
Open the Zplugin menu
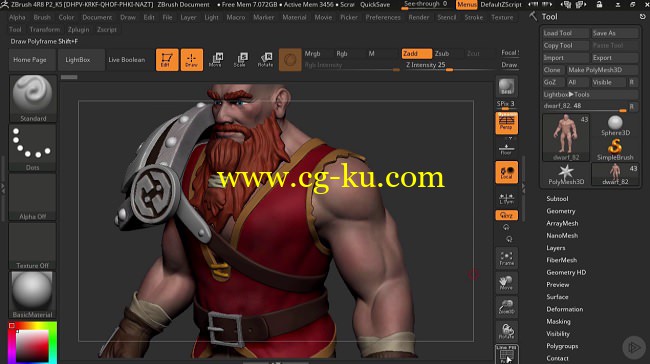point(78,30)
